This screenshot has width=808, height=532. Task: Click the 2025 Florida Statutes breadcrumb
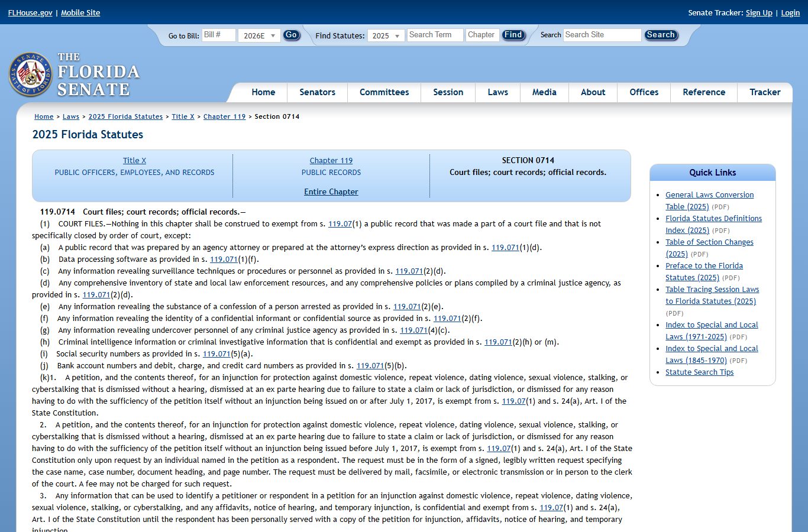125,116
